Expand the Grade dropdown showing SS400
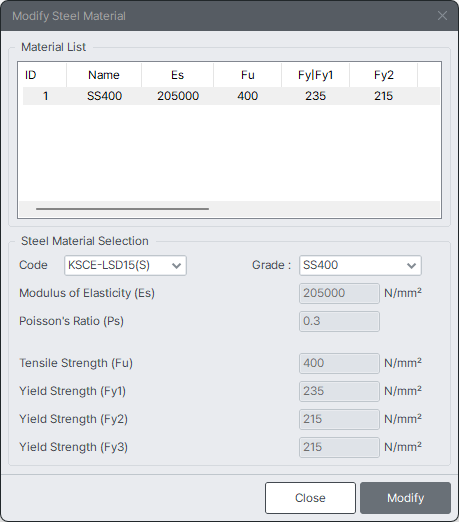 click(360, 265)
